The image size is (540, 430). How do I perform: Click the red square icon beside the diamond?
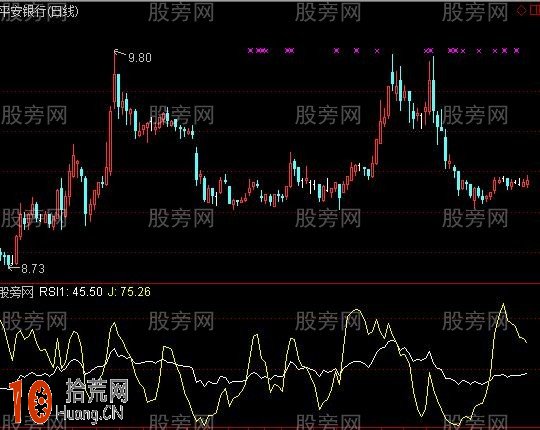tap(535, 11)
